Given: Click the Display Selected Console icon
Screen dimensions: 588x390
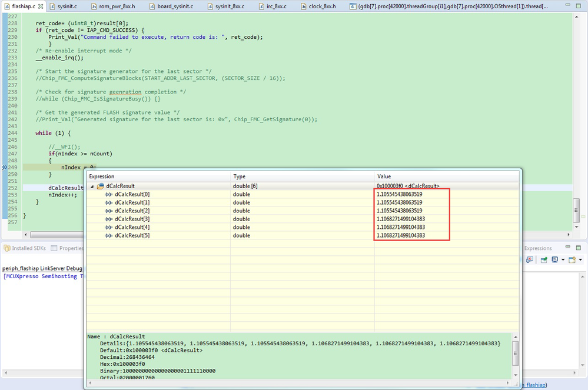Looking at the screenshot, I should click(555, 259).
